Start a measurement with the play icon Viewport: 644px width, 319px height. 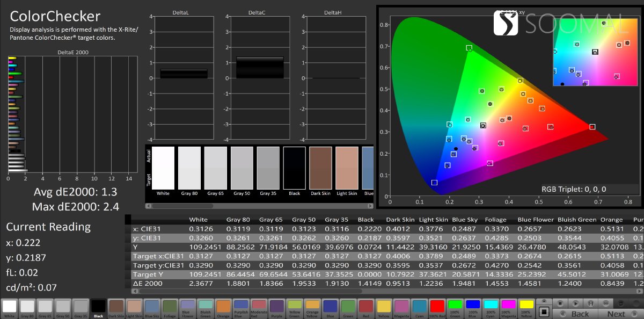click(x=576, y=303)
